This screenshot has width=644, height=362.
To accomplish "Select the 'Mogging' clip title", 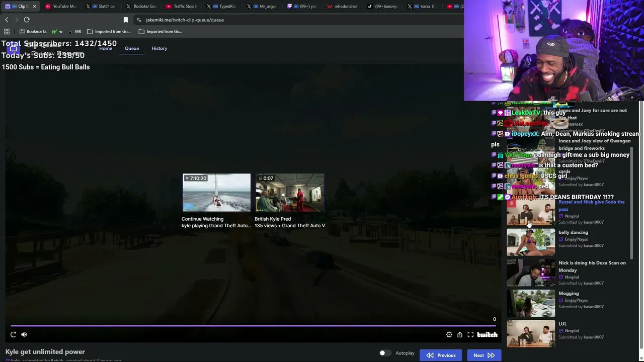I will click(x=569, y=293).
